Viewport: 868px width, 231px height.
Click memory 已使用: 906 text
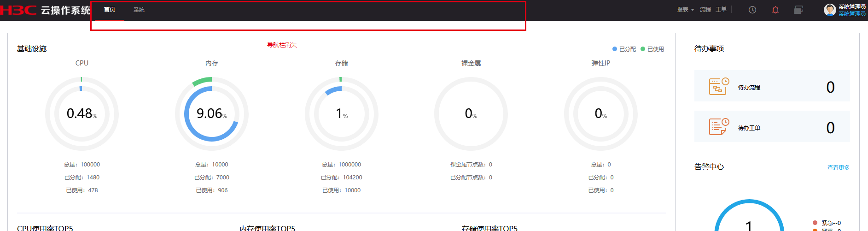tap(212, 190)
